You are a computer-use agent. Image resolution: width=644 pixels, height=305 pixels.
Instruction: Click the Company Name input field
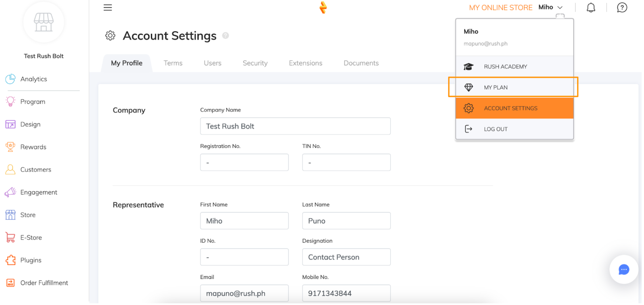295,126
